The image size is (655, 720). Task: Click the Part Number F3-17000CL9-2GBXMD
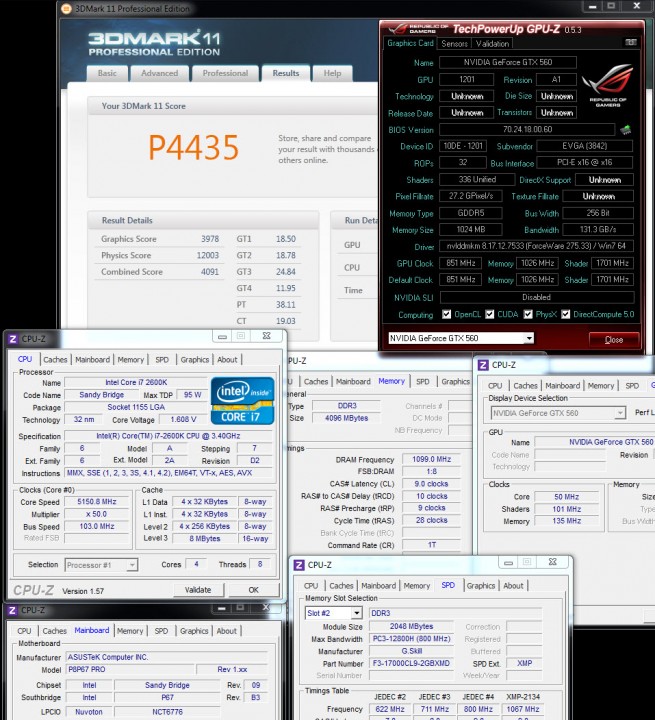(411, 664)
